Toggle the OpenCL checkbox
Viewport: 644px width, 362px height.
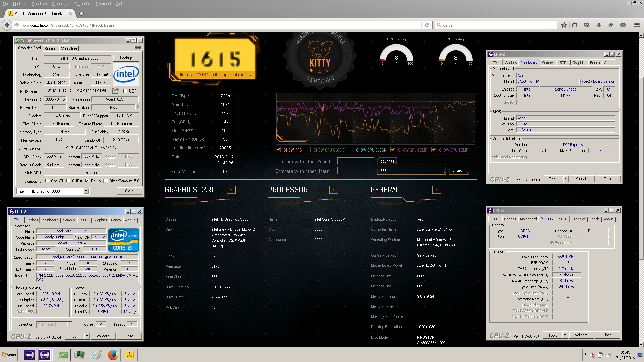(47, 181)
